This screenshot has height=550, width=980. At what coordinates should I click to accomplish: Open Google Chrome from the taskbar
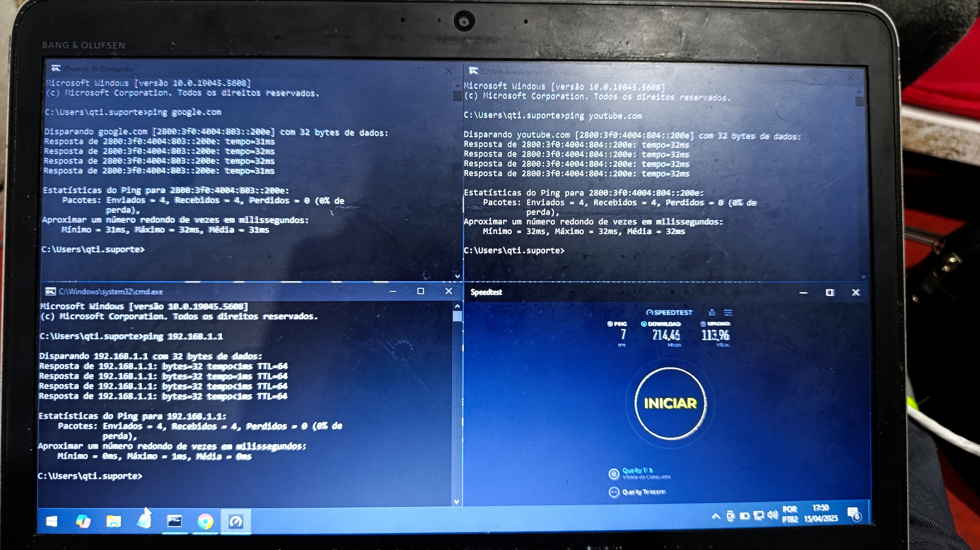point(205,521)
